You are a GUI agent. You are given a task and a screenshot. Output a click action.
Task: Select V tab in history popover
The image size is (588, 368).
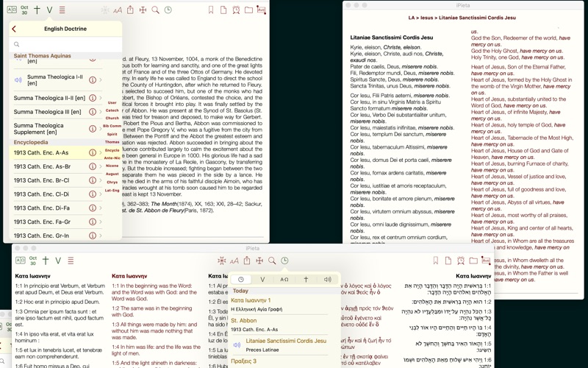[x=262, y=280]
